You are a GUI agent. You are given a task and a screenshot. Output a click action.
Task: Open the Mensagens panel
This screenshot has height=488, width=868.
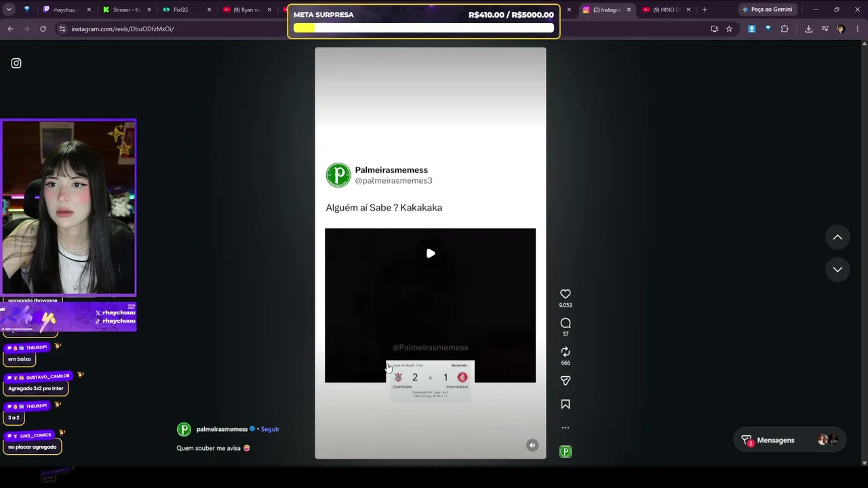pyautogui.click(x=789, y=440)
